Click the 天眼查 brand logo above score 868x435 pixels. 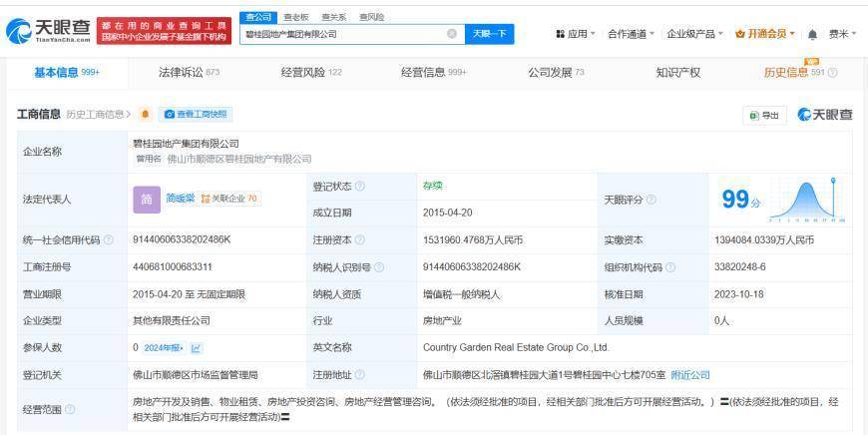coord(825,115)
